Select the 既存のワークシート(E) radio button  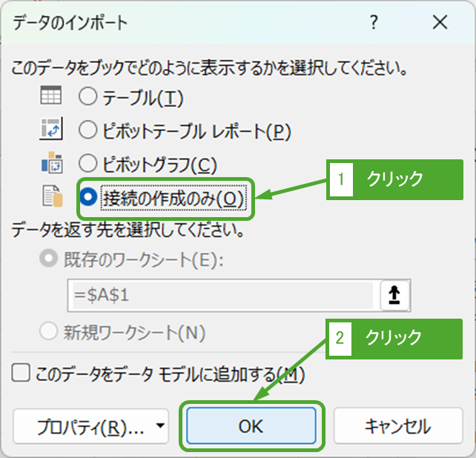[50, 260]
